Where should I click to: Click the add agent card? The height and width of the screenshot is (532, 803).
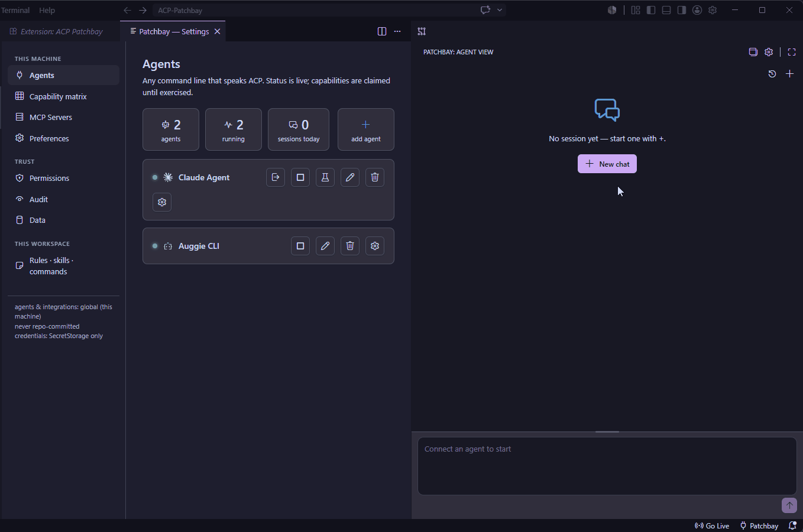tap(366, 129)
